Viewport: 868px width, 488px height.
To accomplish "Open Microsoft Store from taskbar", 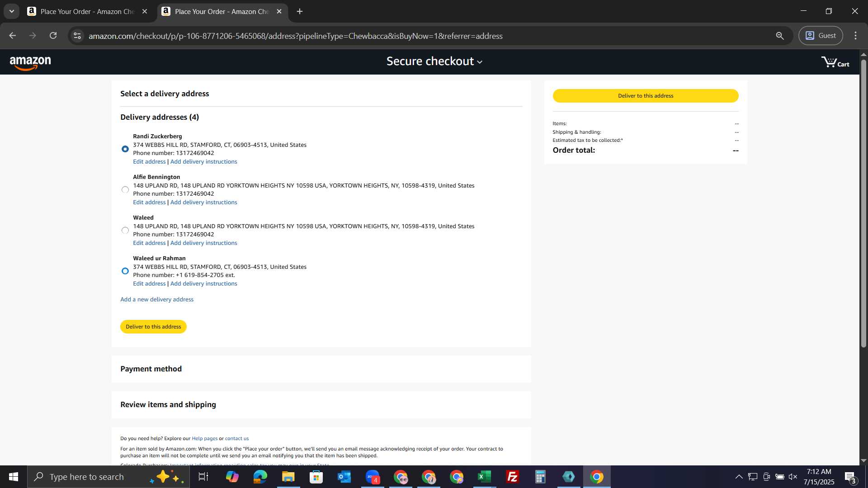I will tap(316, 477).
